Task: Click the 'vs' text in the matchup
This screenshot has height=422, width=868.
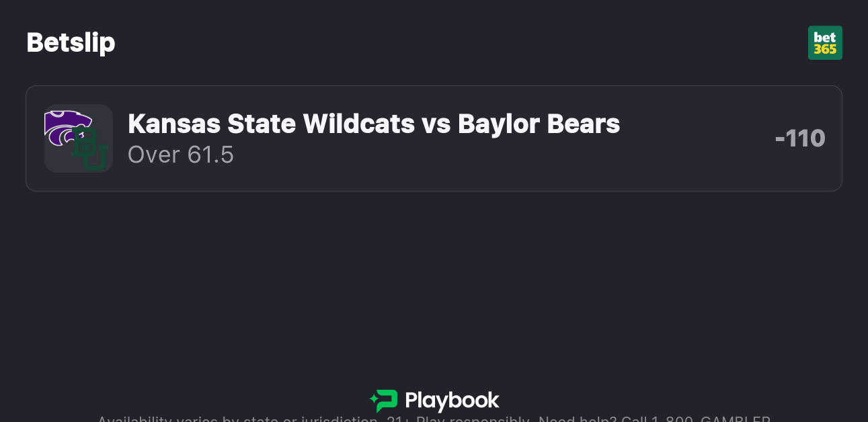Action: tap(436, 124)
